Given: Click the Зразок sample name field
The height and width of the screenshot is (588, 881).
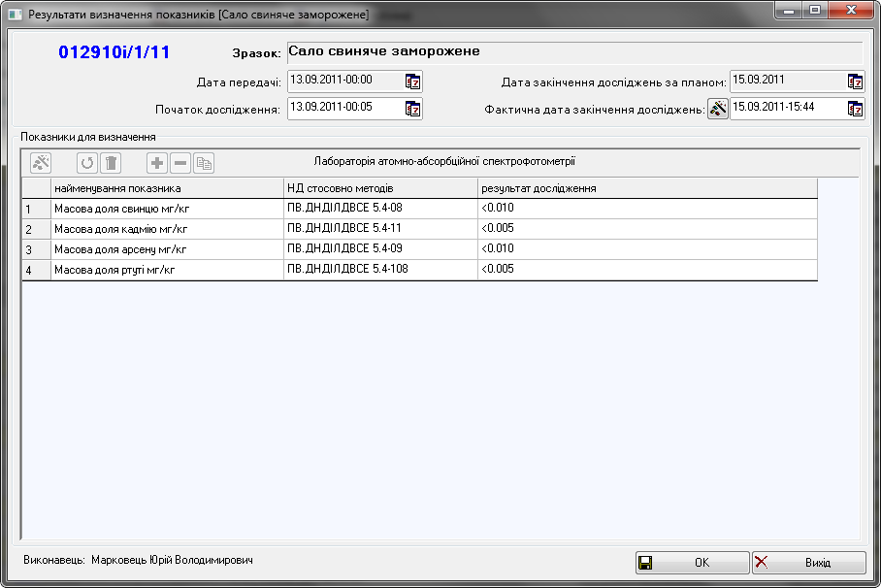Looking at the screenshot, I should tap(574, 52).
